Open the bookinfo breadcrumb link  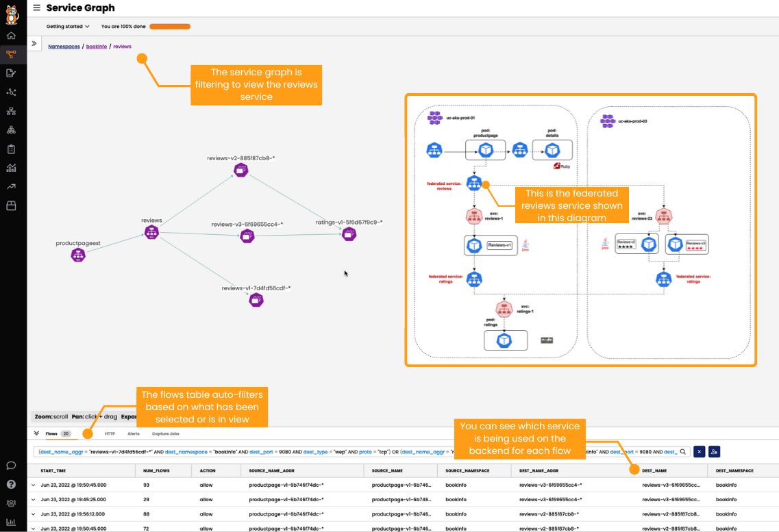tap(96, 46)
